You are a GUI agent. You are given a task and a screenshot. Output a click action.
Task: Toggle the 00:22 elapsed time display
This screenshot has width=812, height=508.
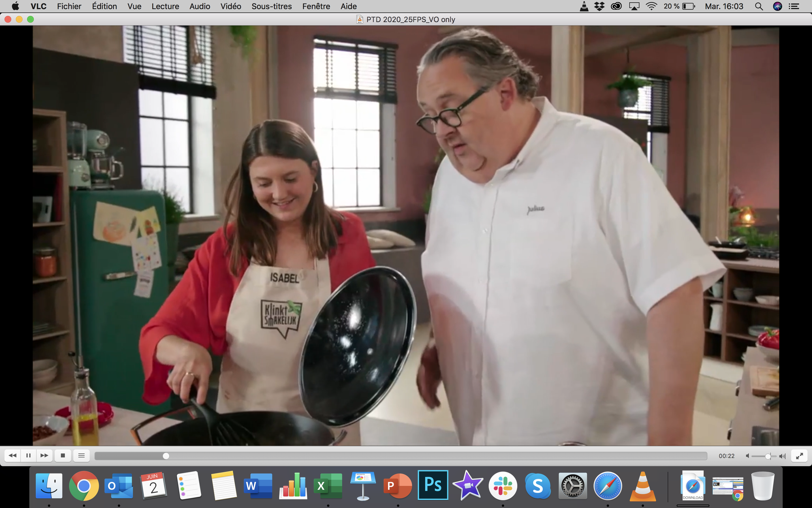tap(726, 456)
